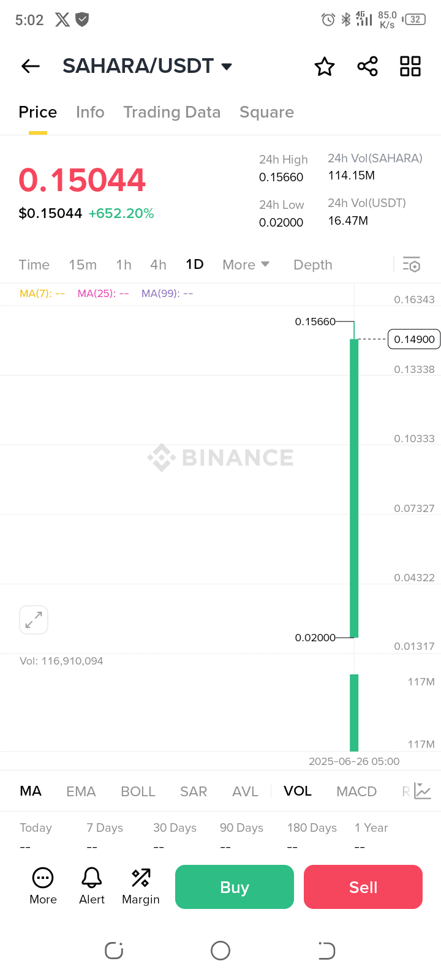Tap the back arrow icon
The width and height of the screenshot is (441, 980).
[31, 66]
